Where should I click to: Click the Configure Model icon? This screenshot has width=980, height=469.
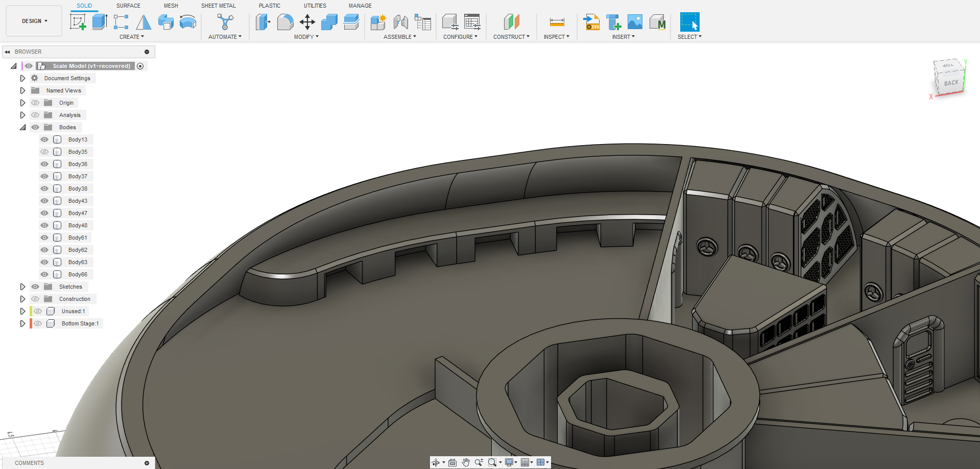click(x=450, y=22)
